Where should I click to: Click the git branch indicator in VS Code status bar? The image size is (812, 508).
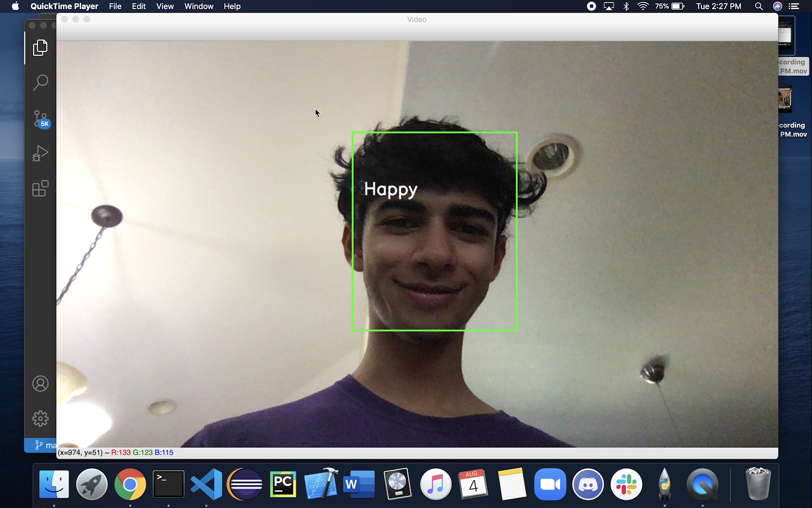[x=45, y=446]
